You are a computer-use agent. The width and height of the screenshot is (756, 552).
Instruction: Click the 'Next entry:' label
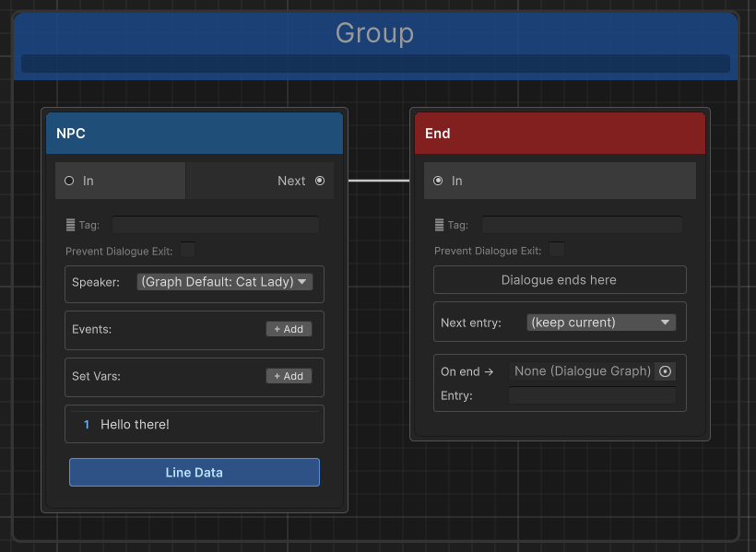tap(470, 323)
